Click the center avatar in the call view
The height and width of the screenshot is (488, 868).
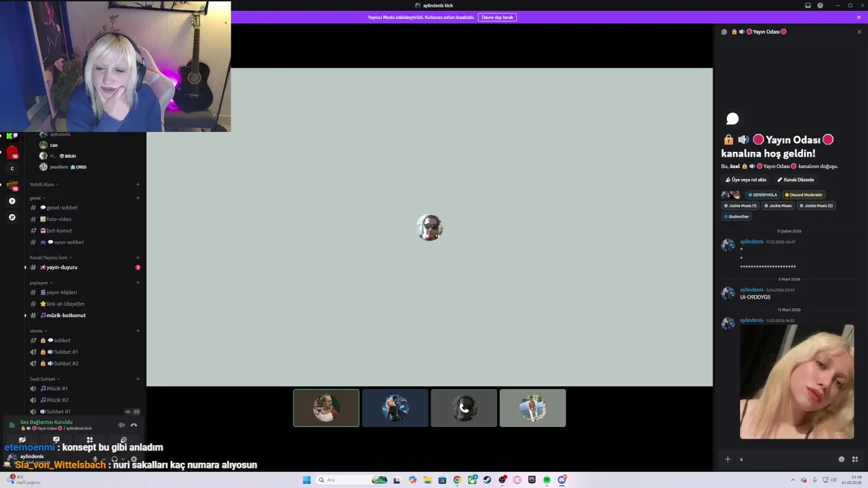click(430, 227)
